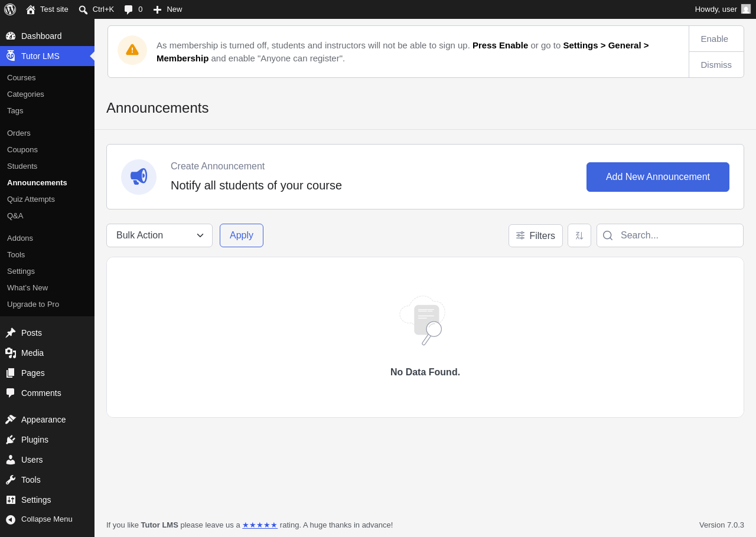Focus the announcements Search field
Viewport: 756px width, 537px height.
click(x=670, y=235)
